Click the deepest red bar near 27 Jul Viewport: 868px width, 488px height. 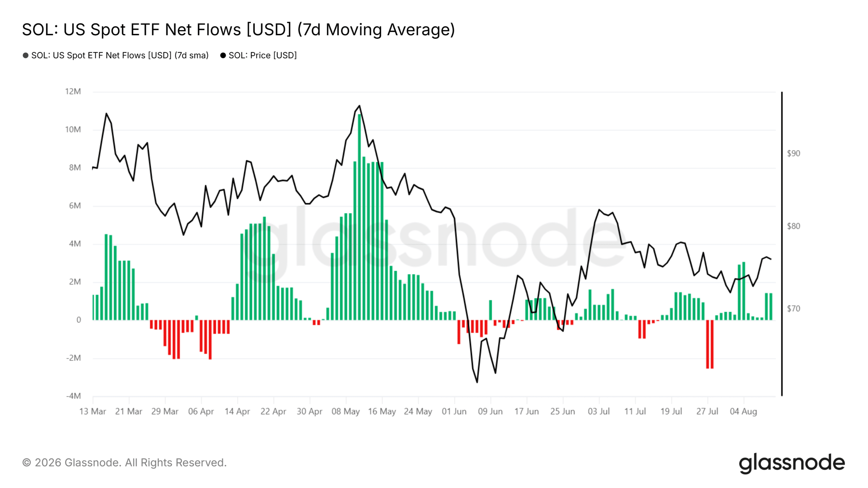pyautogui.click(x=710, y=344)
